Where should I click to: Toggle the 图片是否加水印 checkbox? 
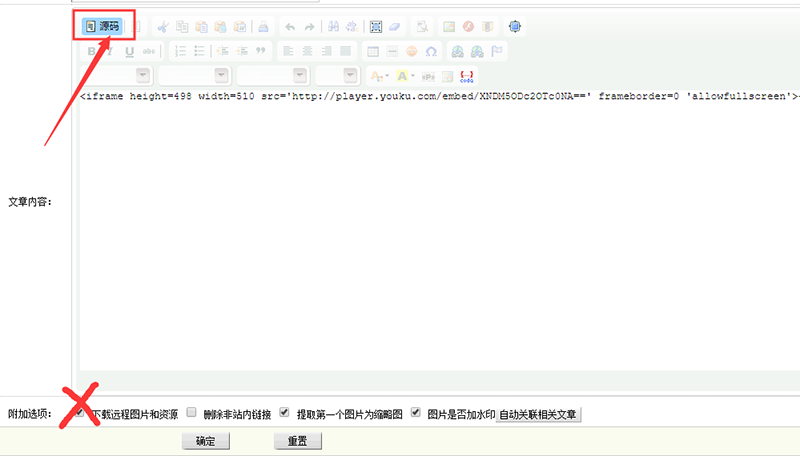tap(415, 412)
